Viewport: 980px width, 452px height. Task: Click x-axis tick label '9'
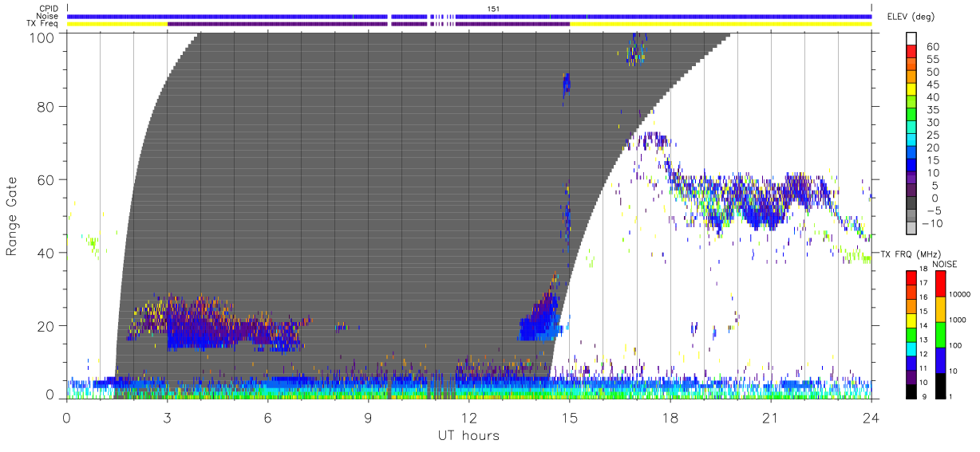coord(368,417)
